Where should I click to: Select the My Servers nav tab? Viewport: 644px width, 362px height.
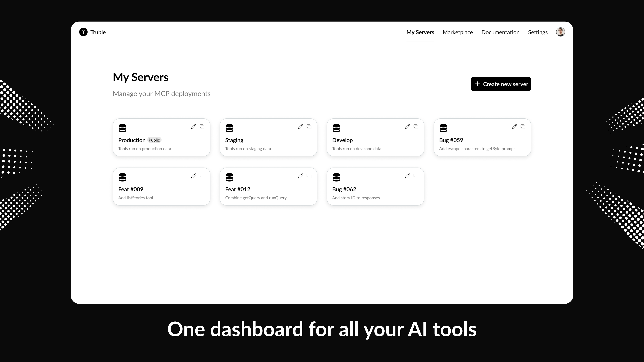pyautogui.click(x=420, y=32)
